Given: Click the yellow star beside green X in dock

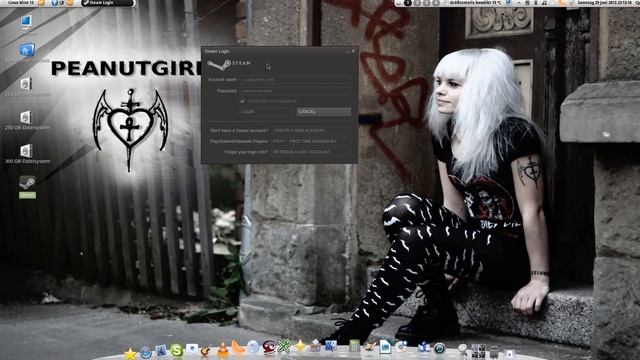Looking at the screenshot, I should pyautogui.click(x=300, y=346).
